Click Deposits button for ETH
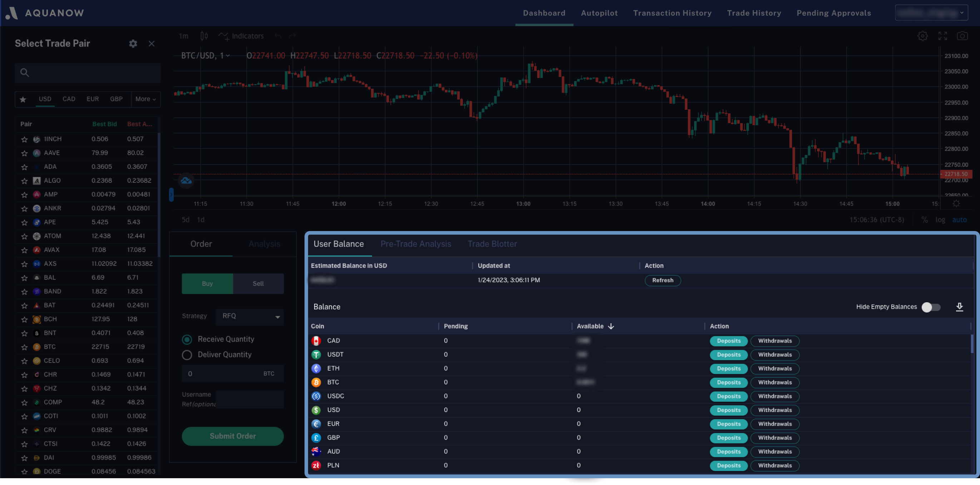Screen dimensions: 980x485 pos(728,368)
